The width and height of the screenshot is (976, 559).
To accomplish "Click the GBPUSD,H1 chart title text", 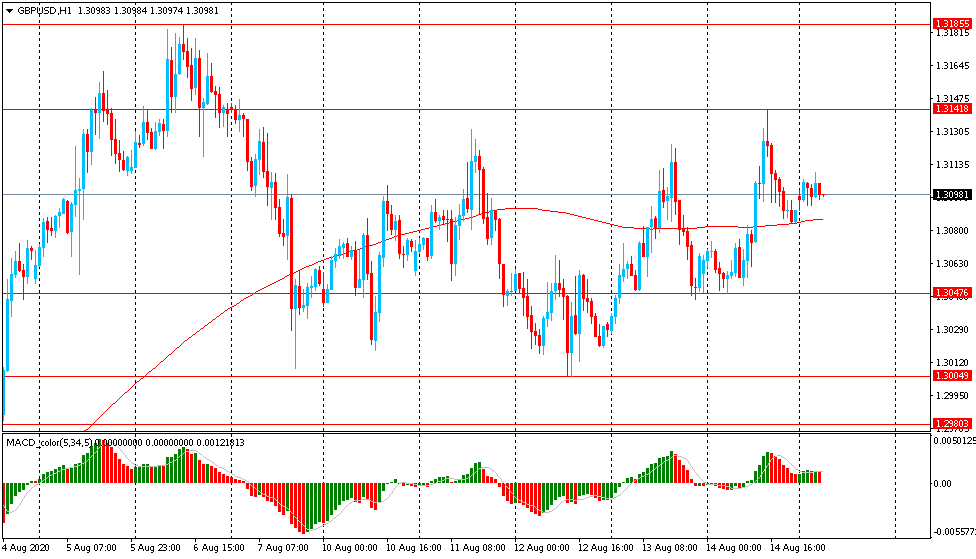I will 44,10.
